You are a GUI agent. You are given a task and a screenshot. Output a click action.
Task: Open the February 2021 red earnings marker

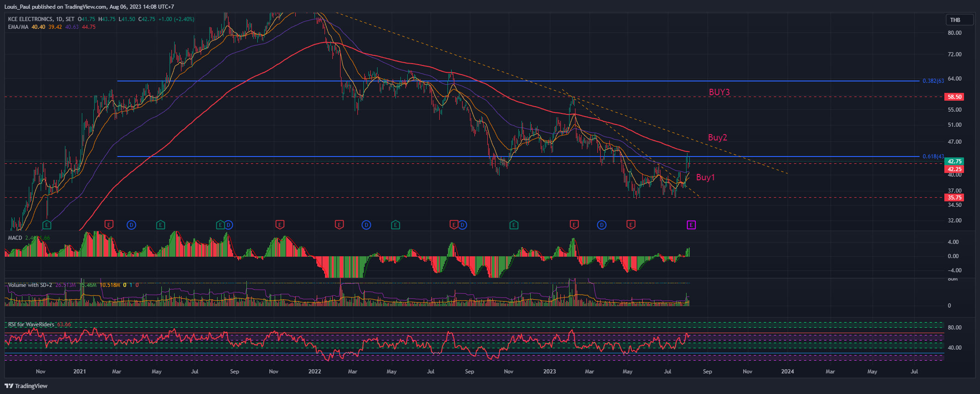(109, 225)
